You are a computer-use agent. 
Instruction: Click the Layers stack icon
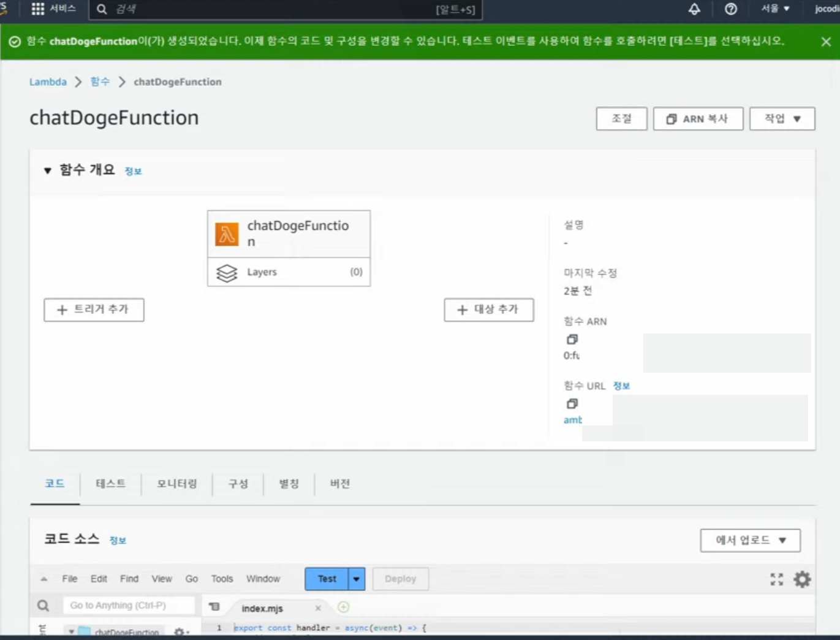[x=227, y=273]
